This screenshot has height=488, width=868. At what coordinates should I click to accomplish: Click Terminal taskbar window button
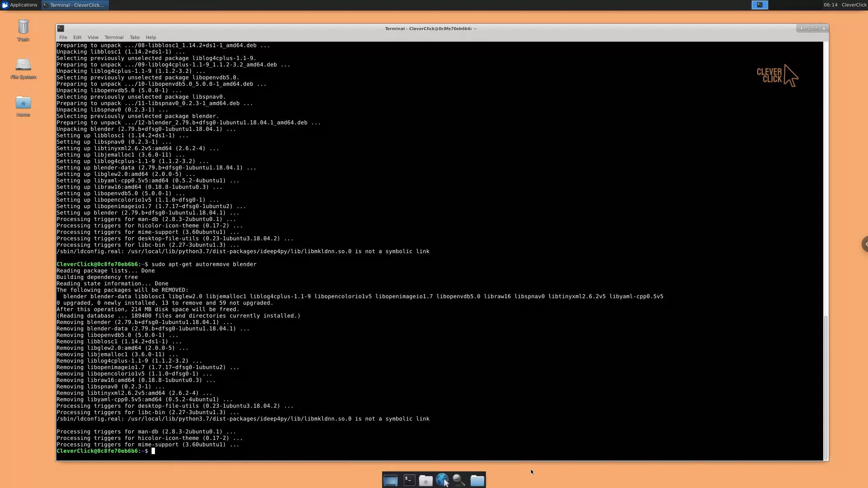pyautogui.click(x=75, y=5)
